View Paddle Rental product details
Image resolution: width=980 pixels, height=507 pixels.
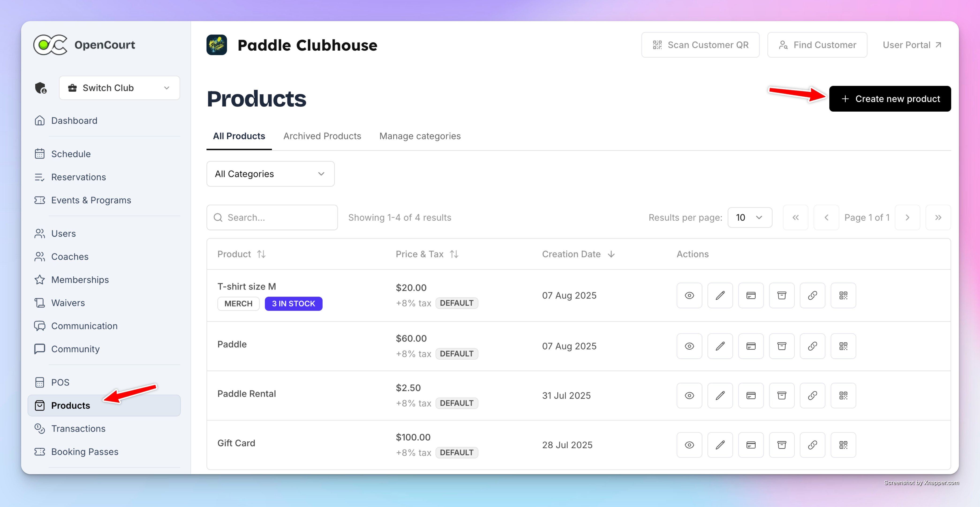(x=689, y=395)
